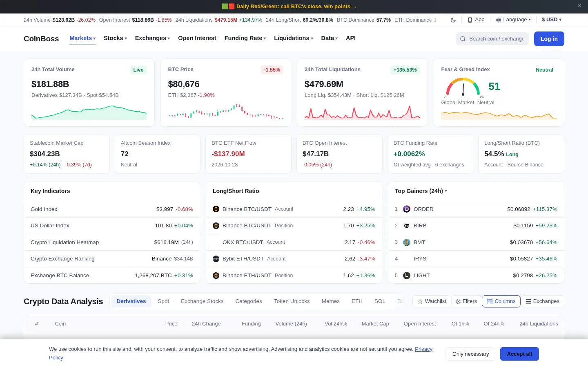Open BTC ETF Net Flow card
The height and width of the screenshot is (368, 588).
tap(248, 154)
